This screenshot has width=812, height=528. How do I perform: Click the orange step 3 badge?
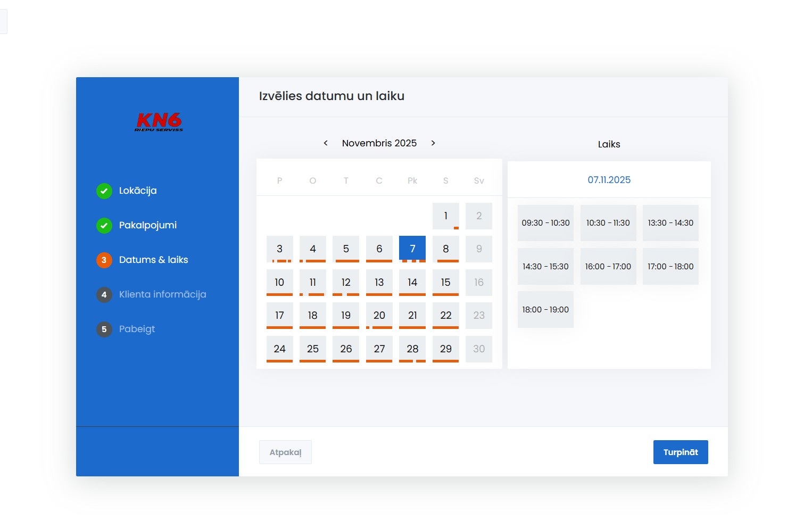104,260
